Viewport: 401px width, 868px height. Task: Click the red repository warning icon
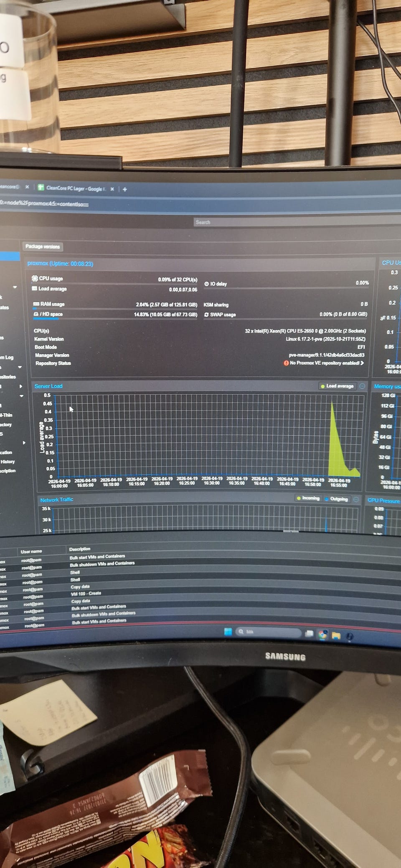click(x=286, y=363)
